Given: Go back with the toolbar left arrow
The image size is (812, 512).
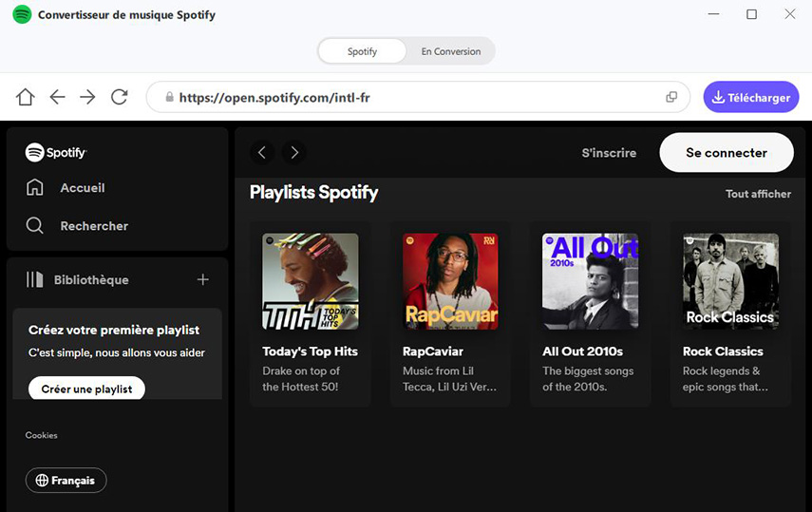Looking at the screenshot, I should (x=57, y=97).
